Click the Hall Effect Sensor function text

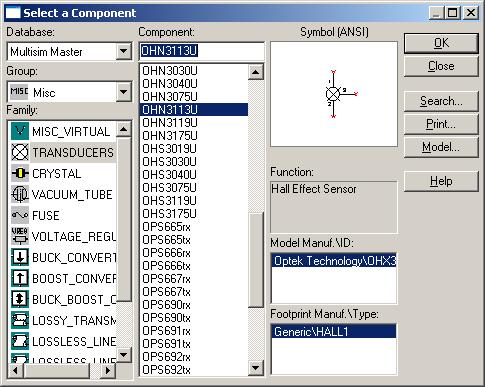314,189
